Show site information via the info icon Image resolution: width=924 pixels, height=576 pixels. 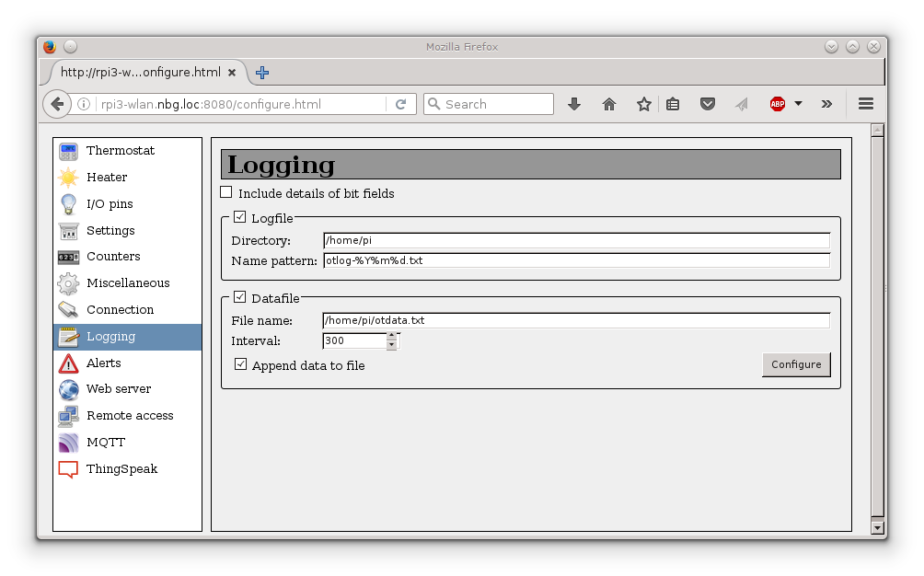[x=84, y=104]
